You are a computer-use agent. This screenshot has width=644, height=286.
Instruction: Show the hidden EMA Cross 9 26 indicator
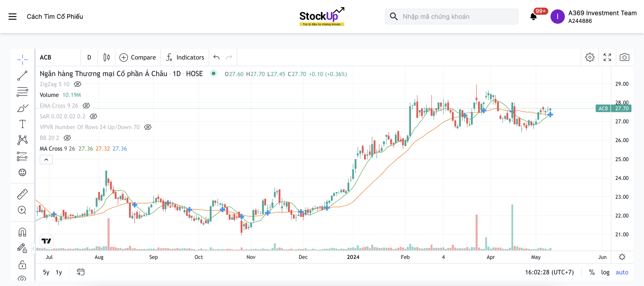[86, 106]
